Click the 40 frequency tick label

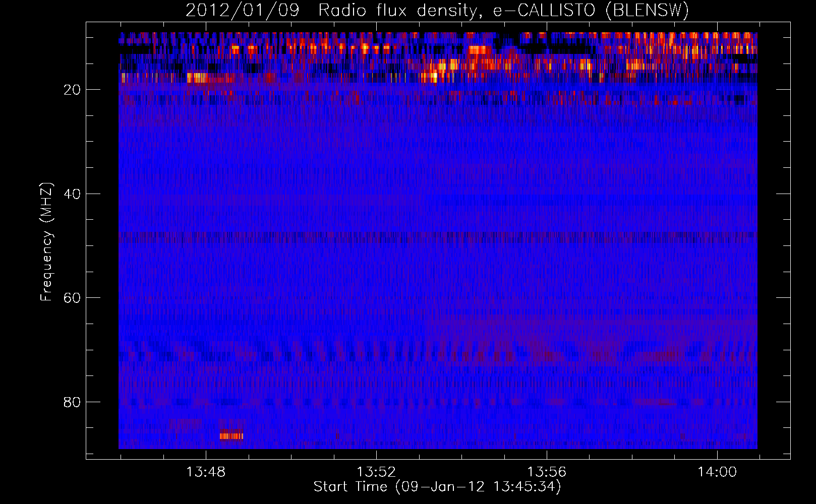point(73,194)
